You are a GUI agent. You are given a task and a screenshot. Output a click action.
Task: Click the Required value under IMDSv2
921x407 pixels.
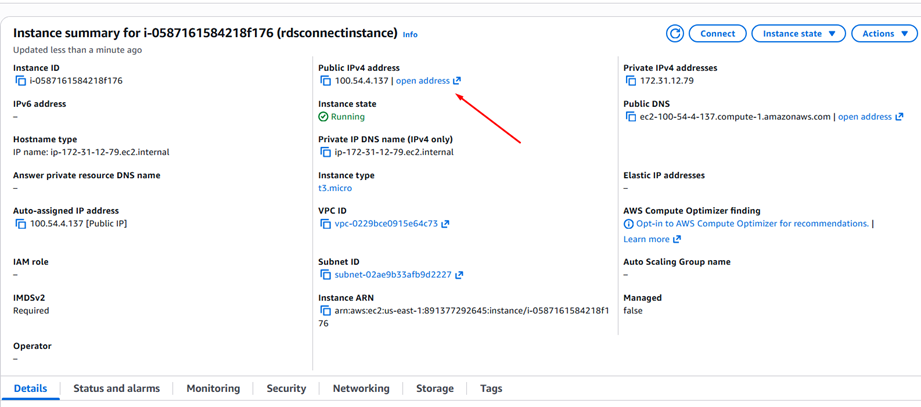(x=31, y=311)
